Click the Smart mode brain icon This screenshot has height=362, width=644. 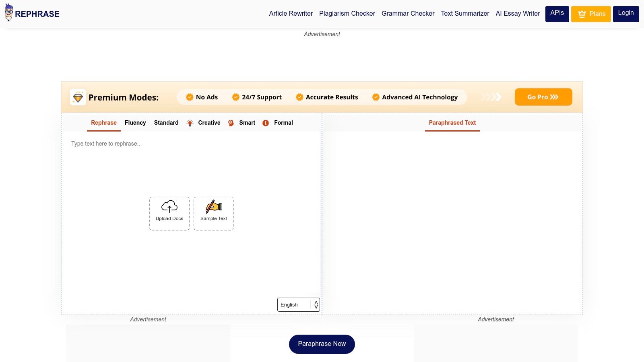231,123
